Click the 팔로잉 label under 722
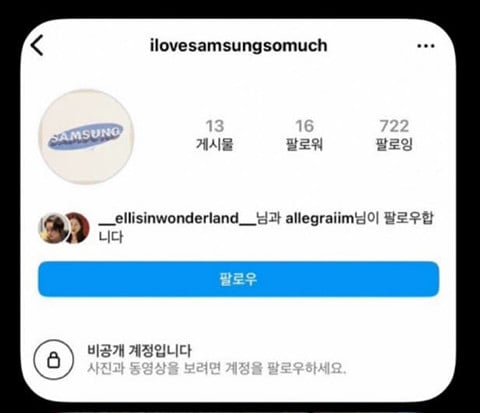480x413 pixels. tap(394, 144)
